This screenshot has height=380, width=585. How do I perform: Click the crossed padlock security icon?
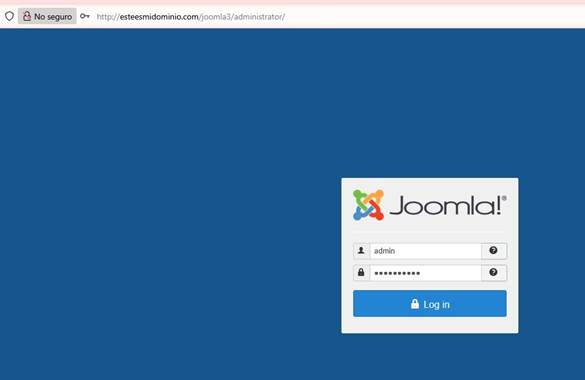tap(27, 16)
